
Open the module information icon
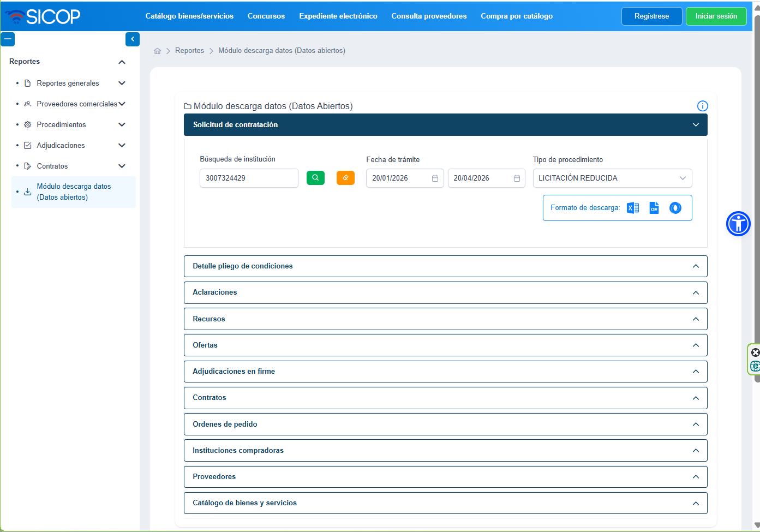[702, 106]
